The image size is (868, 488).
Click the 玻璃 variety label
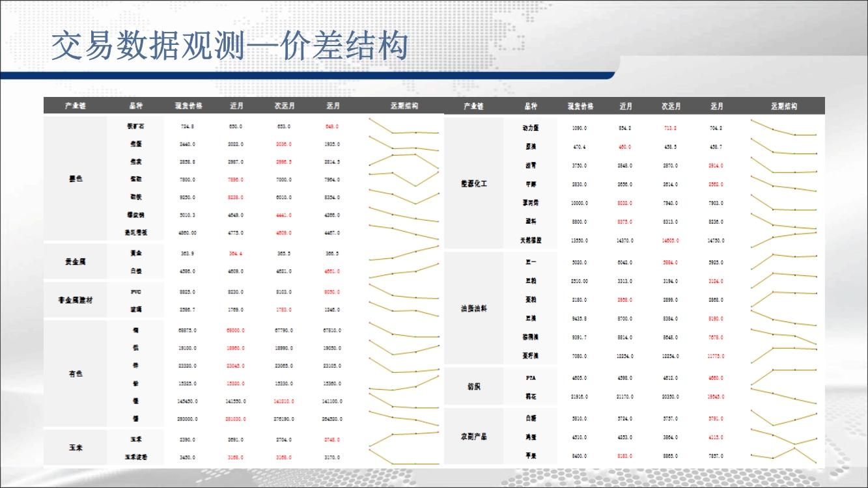(135, 310)
